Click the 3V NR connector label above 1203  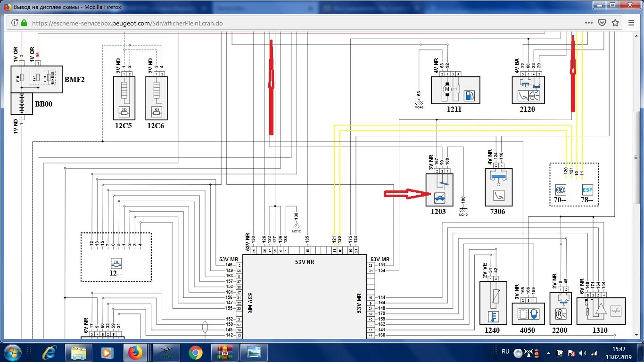(x=430, y=163)
